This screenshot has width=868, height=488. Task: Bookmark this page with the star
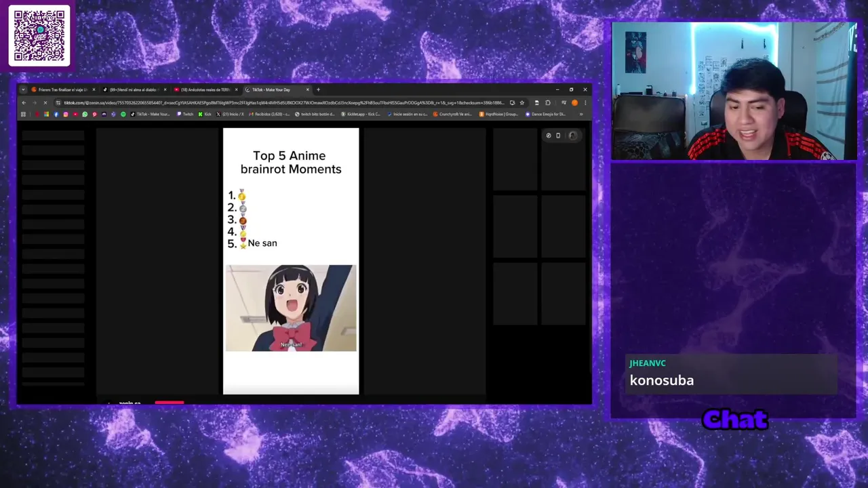[522, 103]
